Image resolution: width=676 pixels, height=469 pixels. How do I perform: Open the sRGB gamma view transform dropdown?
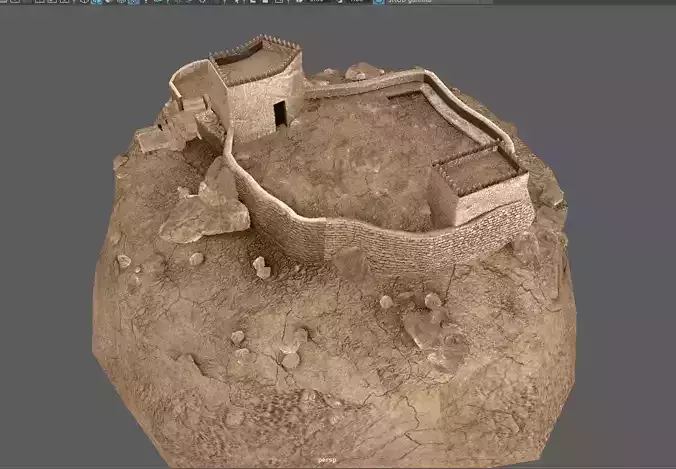439,1
